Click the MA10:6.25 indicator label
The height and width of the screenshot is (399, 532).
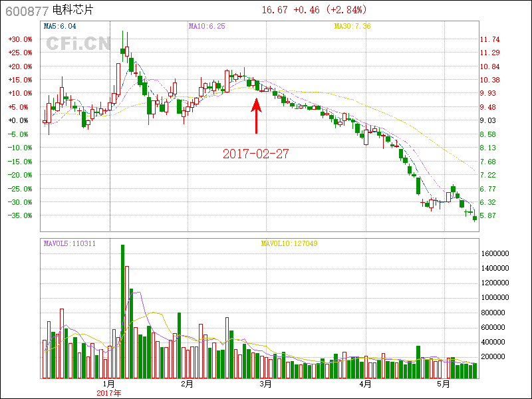pyautogui.click(x=207, y=26)
